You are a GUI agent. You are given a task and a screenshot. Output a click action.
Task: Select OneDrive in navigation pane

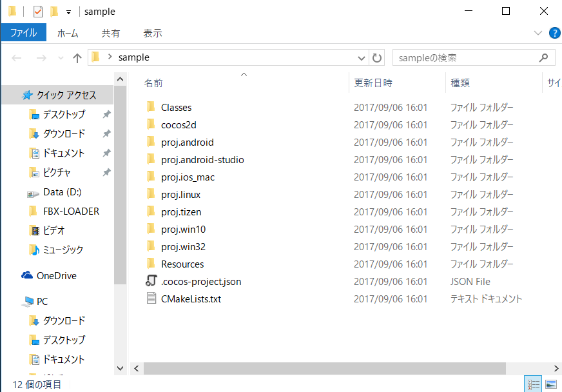click(x=57, y=276)
